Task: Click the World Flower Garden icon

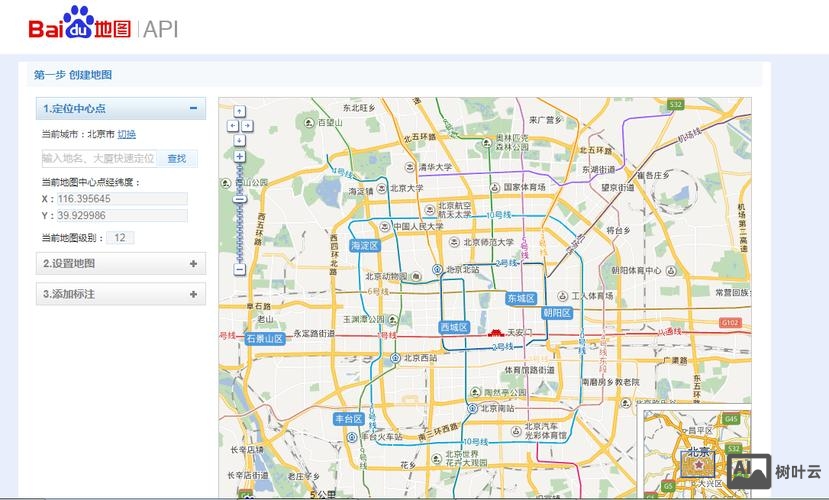Action: [437, 458]
